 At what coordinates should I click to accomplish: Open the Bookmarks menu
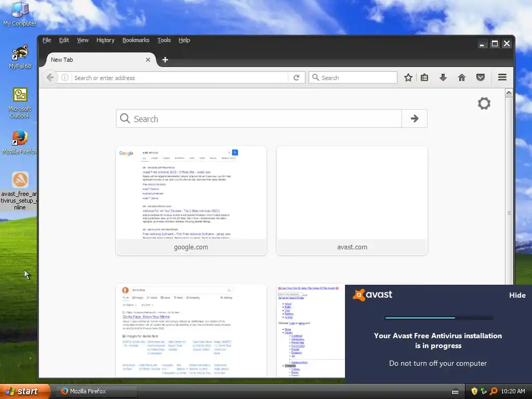pos(136,40)
